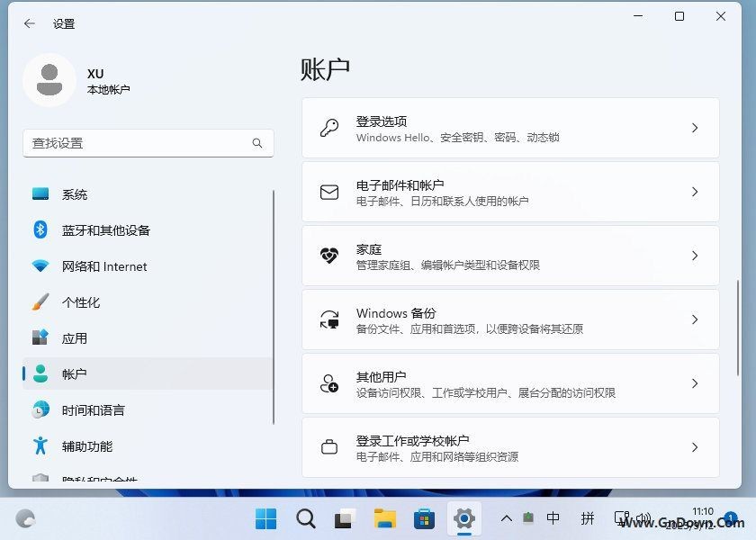This screenshot has width=756, height=540.
Task: Select the 系统 icon in the sidebar
Action: 40,193
